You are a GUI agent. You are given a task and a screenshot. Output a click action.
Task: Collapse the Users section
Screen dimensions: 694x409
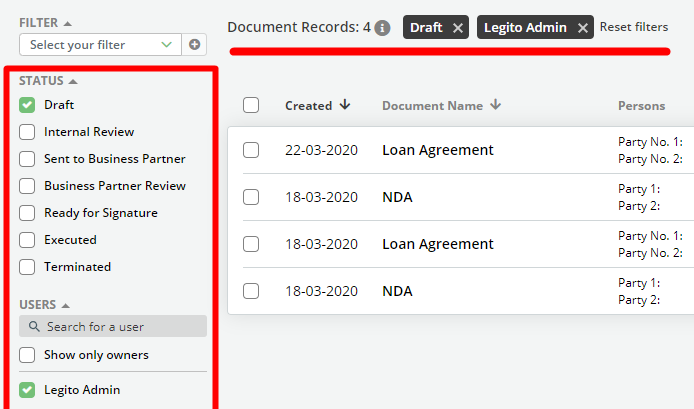pyautogui.click(x=66, y=304)
